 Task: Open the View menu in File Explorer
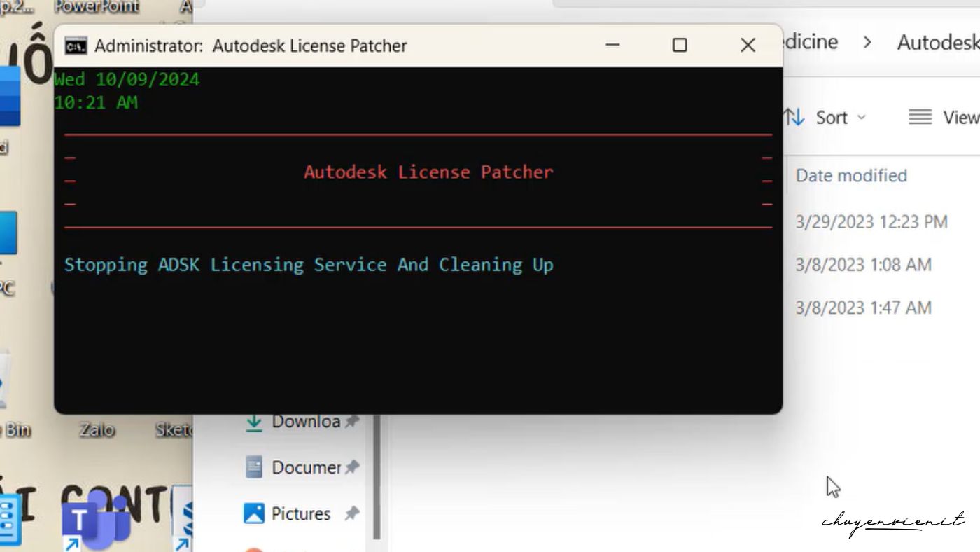point(944,118)
